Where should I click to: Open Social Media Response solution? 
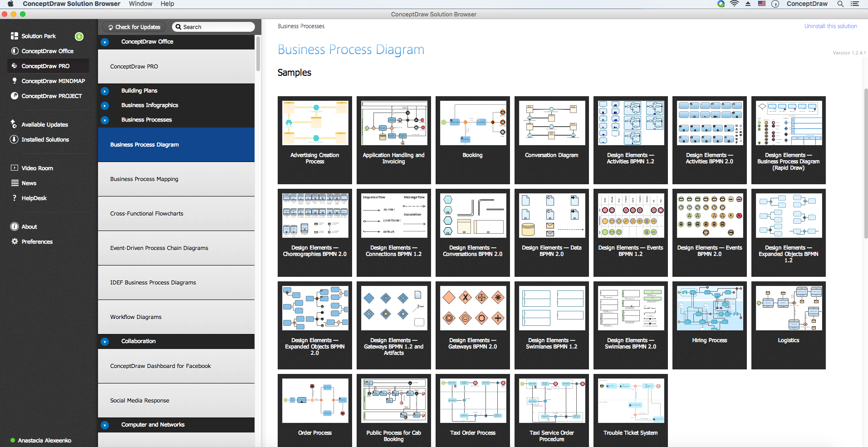176,401
